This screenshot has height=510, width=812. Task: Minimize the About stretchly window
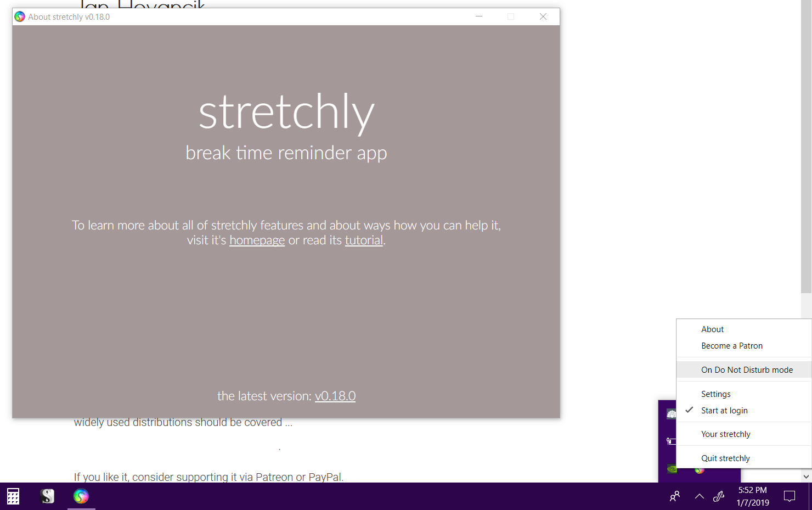(x=479, y=16)
